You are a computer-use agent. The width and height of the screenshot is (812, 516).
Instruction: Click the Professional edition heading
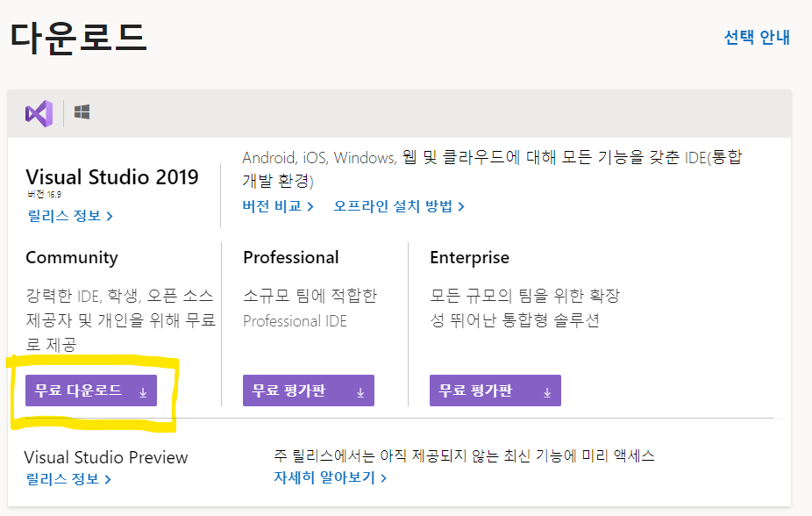[291, 257]
